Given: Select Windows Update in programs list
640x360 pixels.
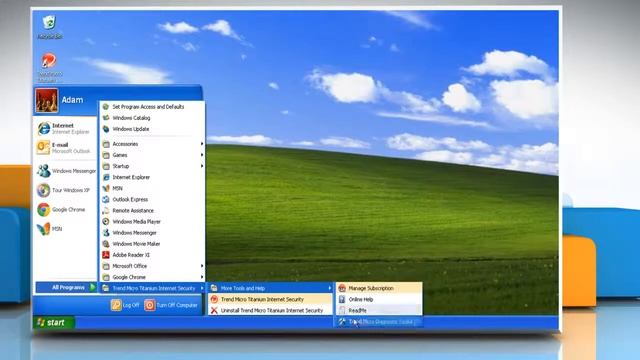Looking at the screenshot, I should coord(153,129).
